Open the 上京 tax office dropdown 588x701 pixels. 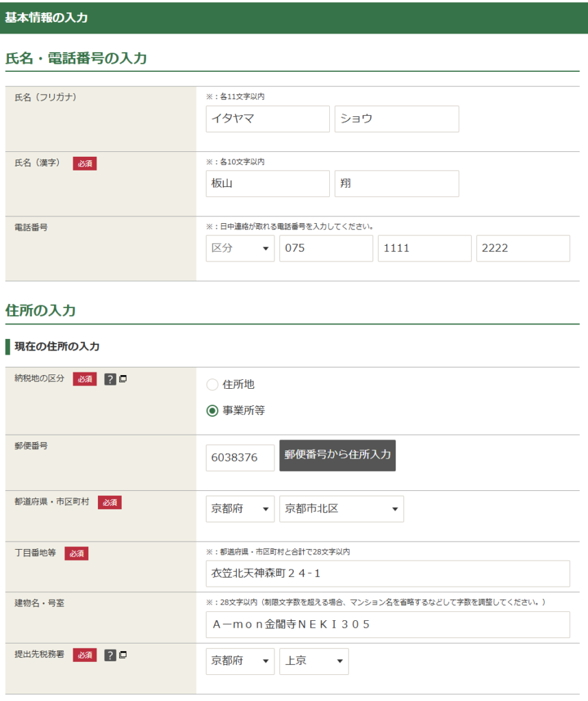(314, 661)
